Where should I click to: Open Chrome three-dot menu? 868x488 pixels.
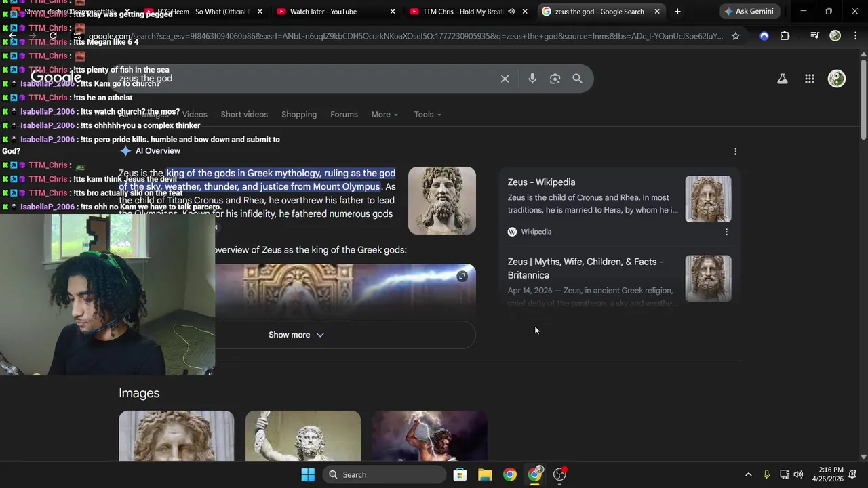pos(855,36)
